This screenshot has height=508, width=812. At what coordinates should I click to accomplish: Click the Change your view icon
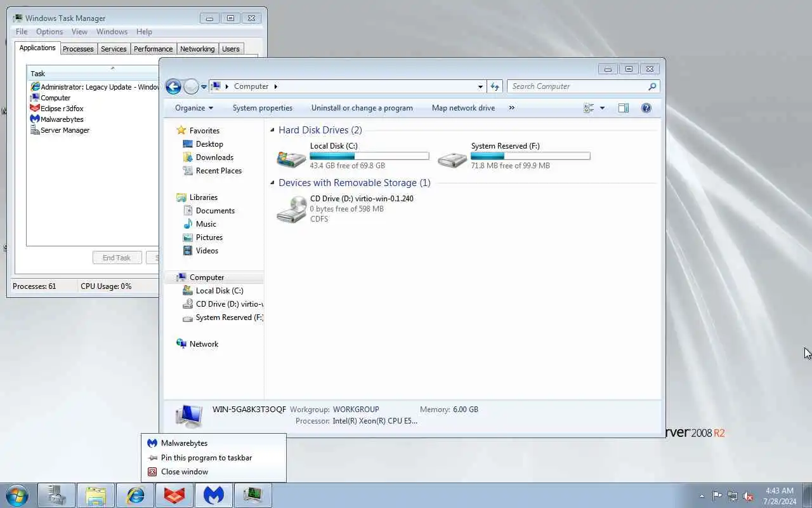(589, 108)
